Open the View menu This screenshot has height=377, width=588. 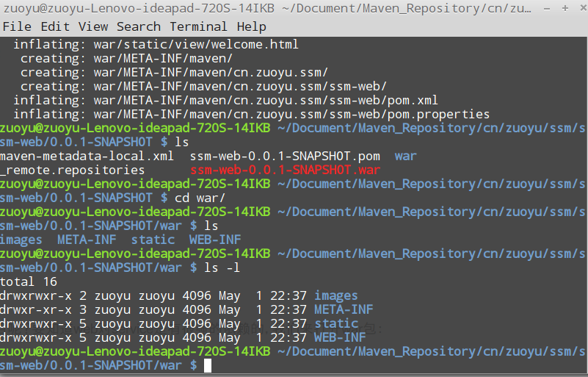click(x=93, y=26)
